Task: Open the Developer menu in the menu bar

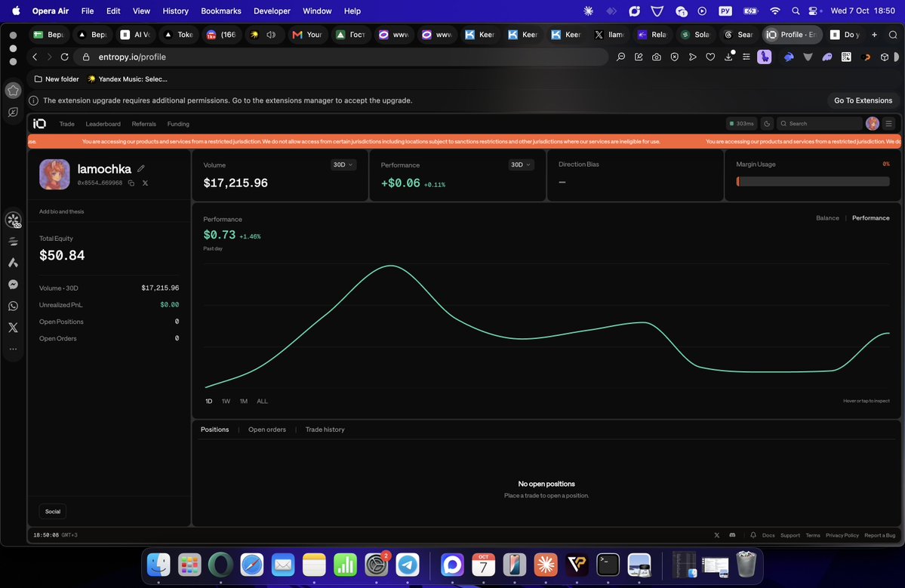Action: click(272, 11)
